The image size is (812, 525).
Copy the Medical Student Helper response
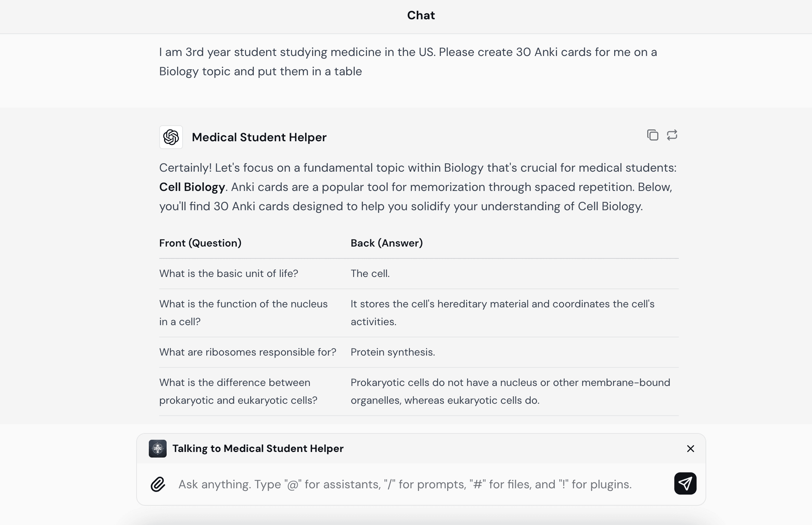[652, 135]
